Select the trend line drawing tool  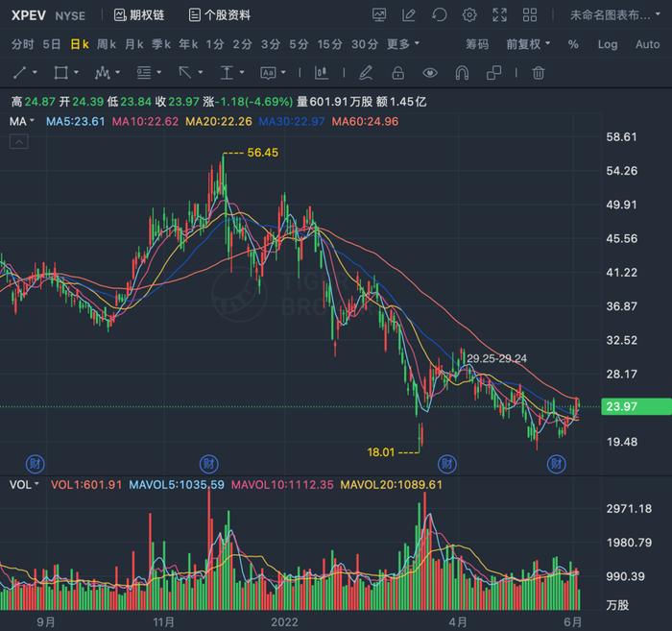(x=19, y=73)
